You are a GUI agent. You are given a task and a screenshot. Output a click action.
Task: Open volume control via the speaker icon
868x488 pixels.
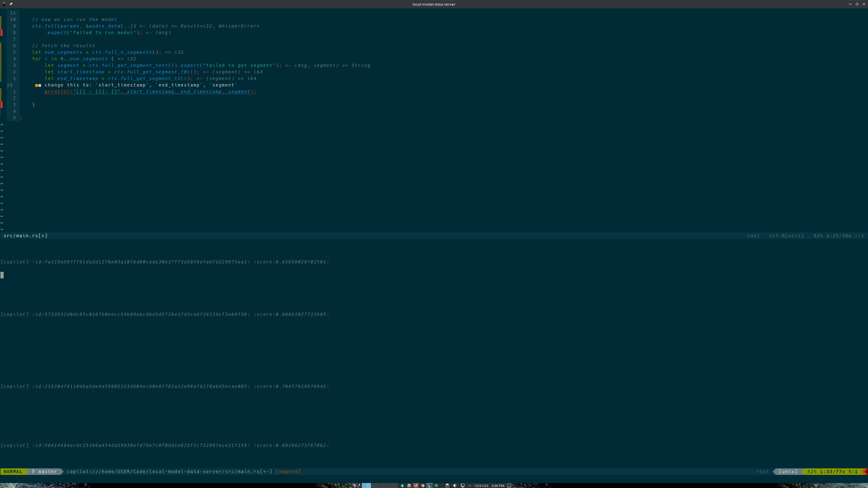coord(455,486)
